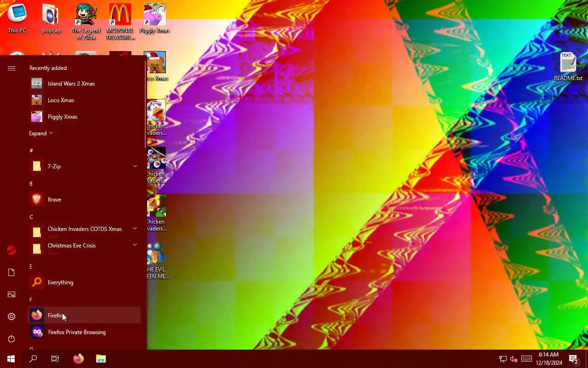Open the taskbar clock showing 6:14 AM

click(548, 359)
